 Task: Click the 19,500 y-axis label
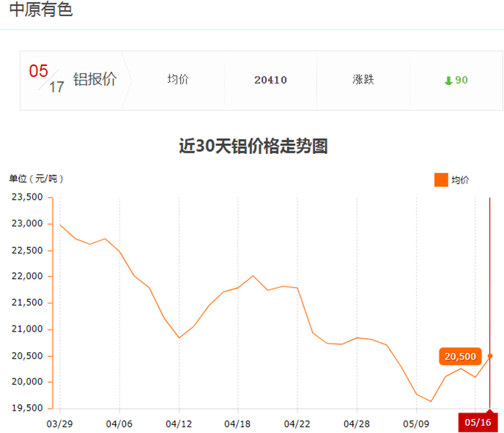coord(28,408)
